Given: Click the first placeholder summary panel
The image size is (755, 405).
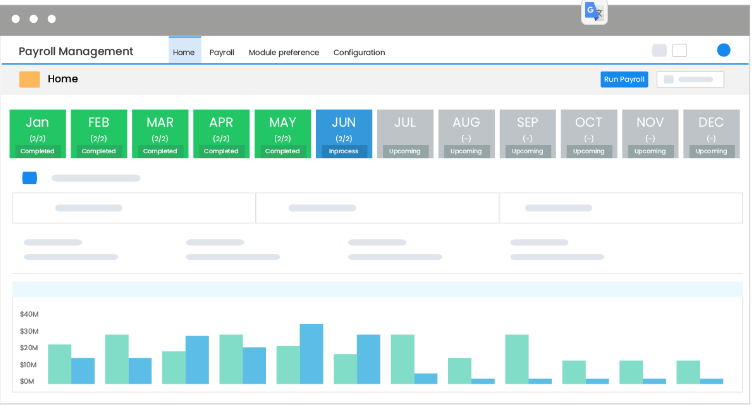Looking at the screenshot, I should pos(134,208).
